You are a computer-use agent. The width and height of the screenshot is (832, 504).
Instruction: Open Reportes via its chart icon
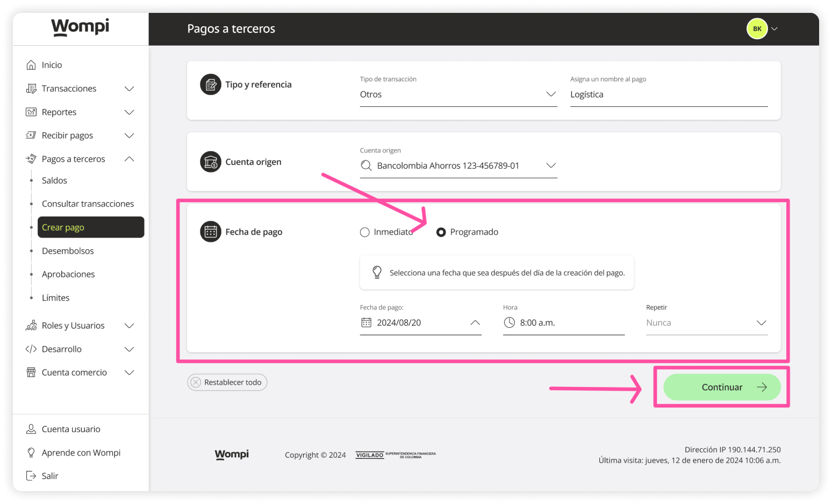tap(31, 112)
